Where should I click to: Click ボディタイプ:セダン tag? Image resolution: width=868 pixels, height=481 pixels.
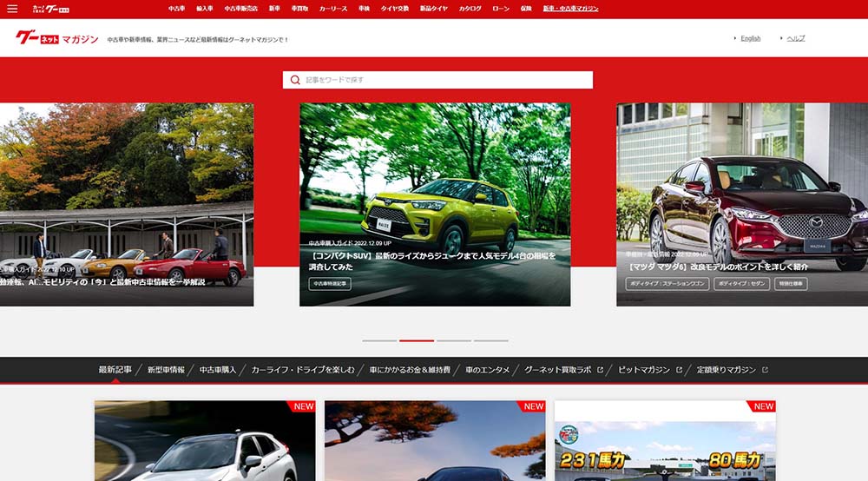741,283
